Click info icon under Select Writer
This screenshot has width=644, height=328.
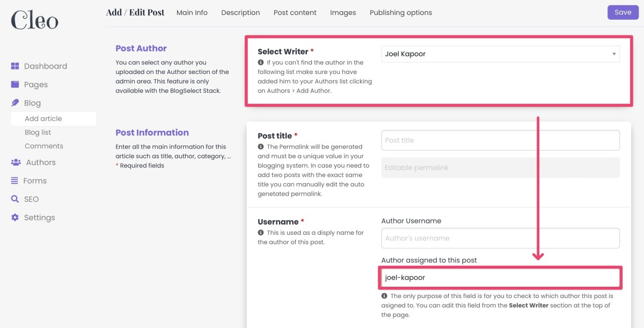(261, 63)
